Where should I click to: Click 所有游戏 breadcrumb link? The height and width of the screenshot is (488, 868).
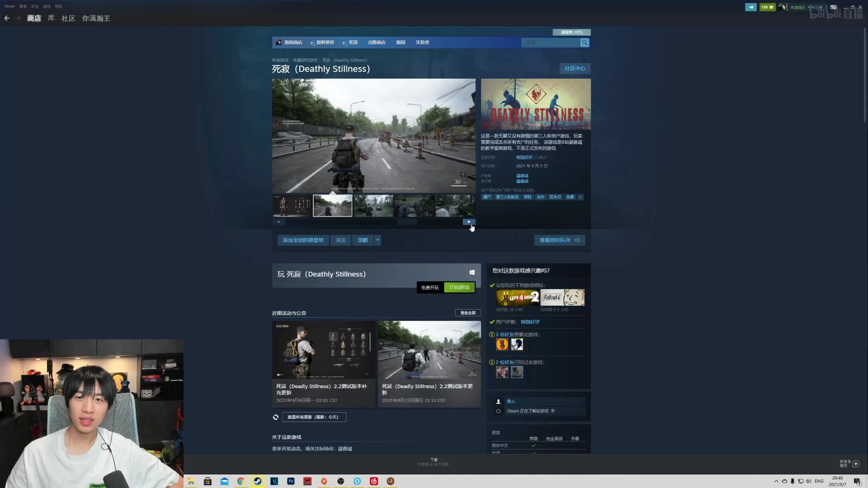tap(280, 60)
